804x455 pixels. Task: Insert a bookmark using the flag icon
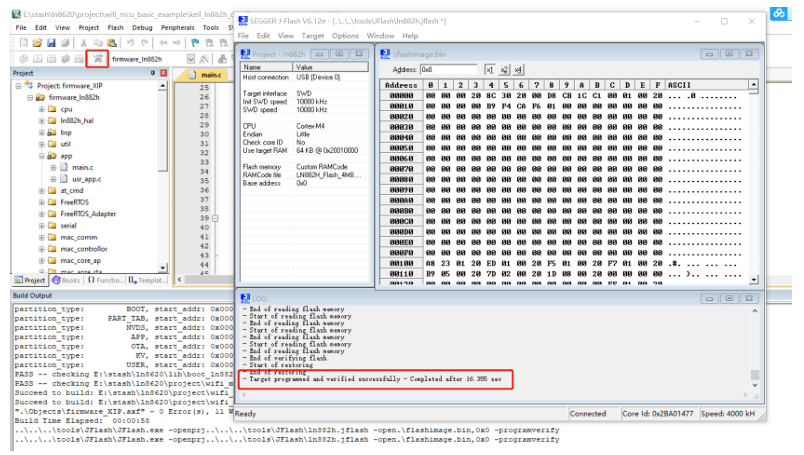[x=195, y=43]
